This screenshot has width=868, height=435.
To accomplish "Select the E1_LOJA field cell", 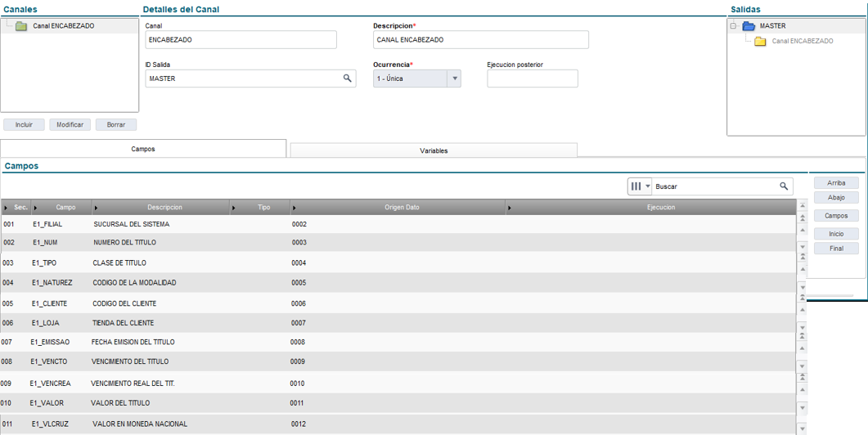I will [45, 323].
